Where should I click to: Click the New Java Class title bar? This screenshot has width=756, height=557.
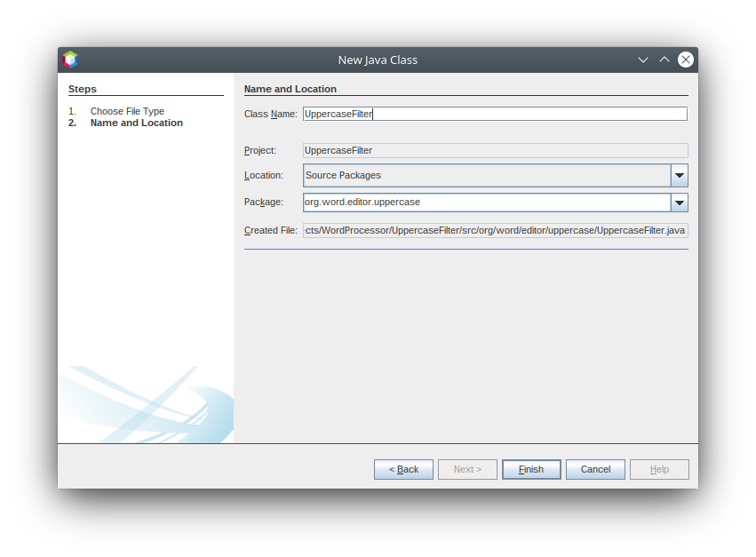click(x=378, y=60)
